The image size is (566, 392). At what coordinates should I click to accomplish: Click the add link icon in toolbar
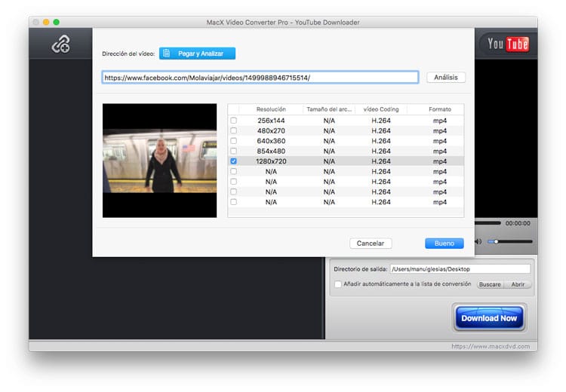[x=60, y=45]
